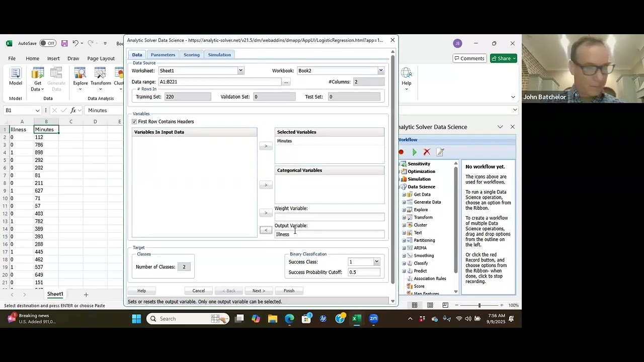Select Normal view icon in status bar
This screenshot has height=362, width=644.
pos(415,305)
